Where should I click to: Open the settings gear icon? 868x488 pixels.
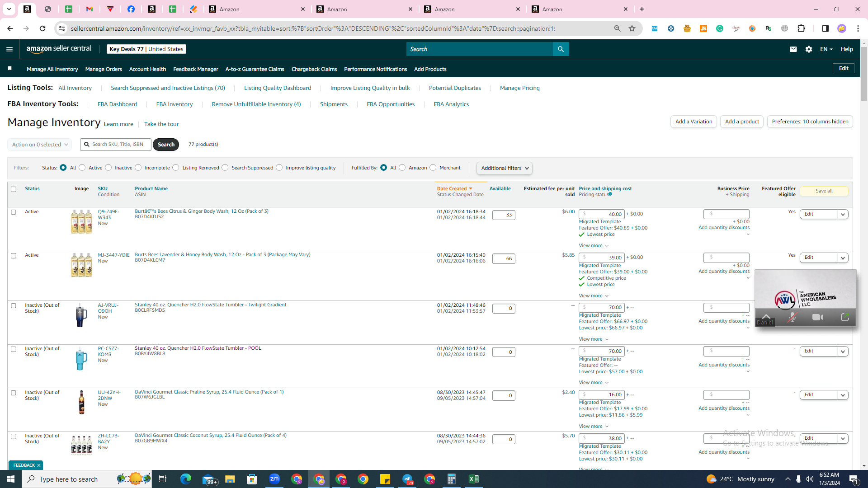[808, 49]
